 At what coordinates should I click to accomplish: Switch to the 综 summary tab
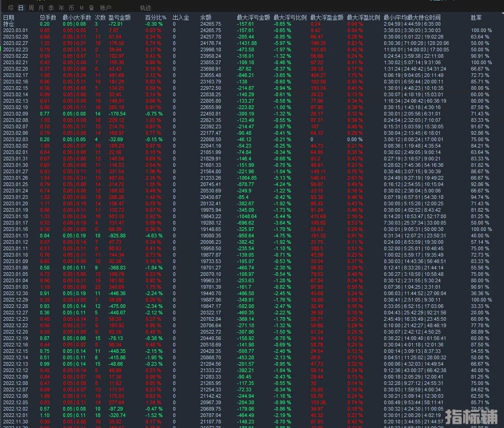[11, 8]
